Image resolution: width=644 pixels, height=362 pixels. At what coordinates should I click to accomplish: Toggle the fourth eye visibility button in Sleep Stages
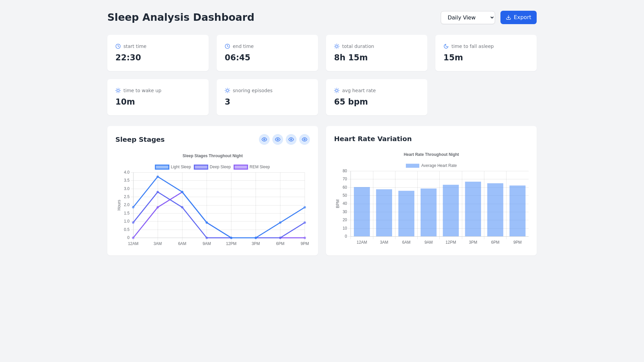pos(305,139)
